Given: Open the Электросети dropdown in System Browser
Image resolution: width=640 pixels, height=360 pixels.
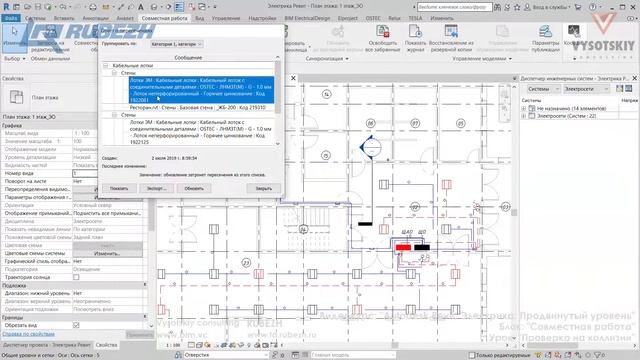Looking at the screenshot, I should click(587, 89).
